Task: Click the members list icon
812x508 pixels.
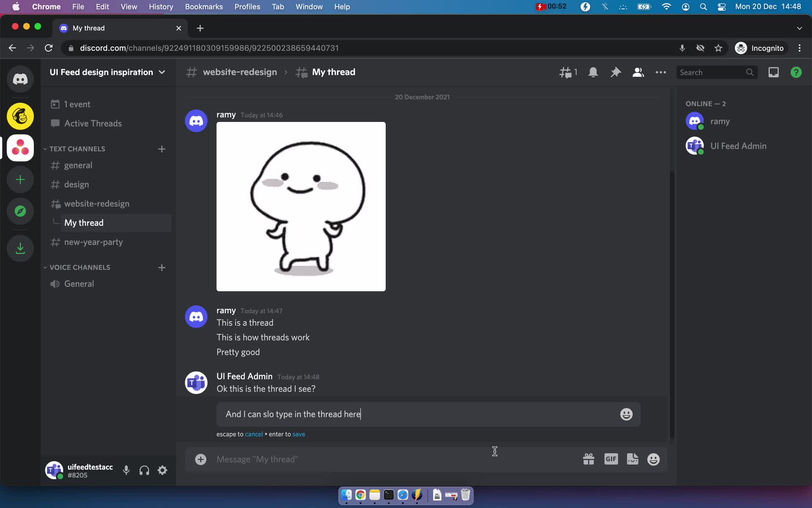Action: pos(638,72)
